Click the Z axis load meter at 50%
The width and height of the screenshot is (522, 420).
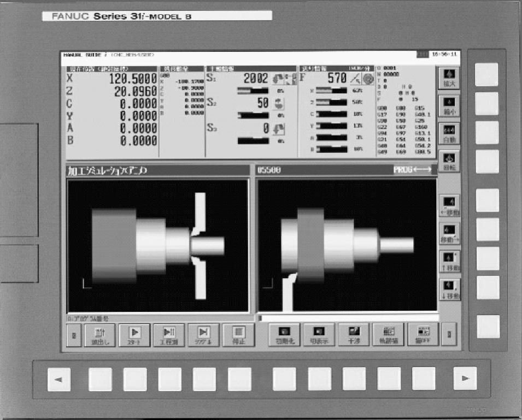point(331,103)
